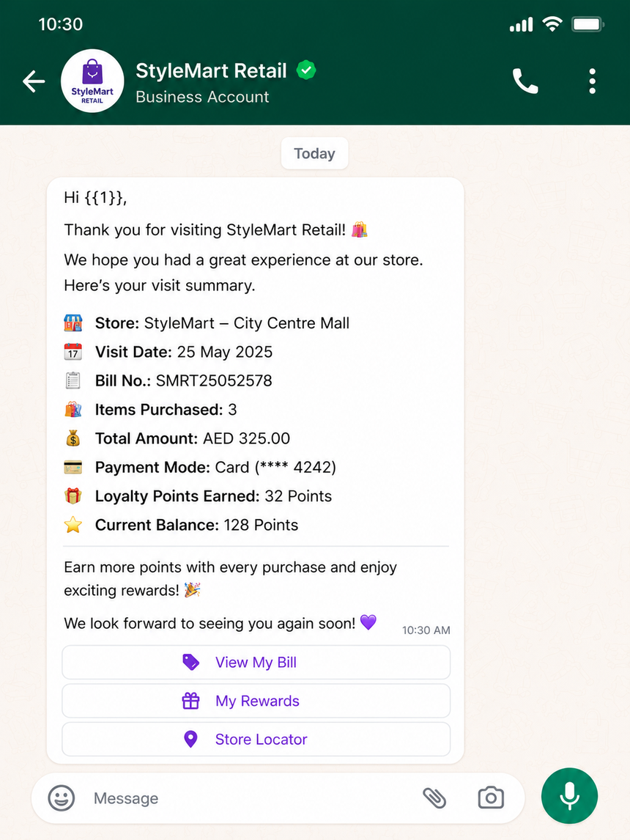Open the emoji picker
This screenshot has height=840, width=630.
pos(62,798)
